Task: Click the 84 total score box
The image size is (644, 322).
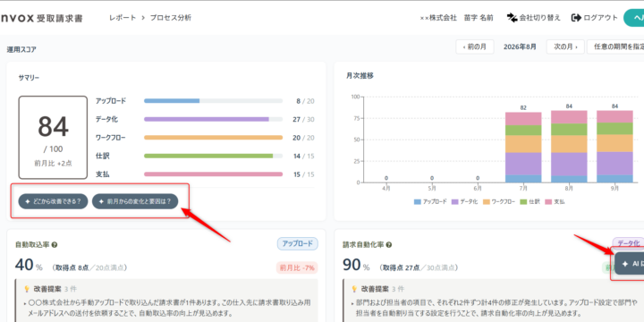Action: coord(53,138)
